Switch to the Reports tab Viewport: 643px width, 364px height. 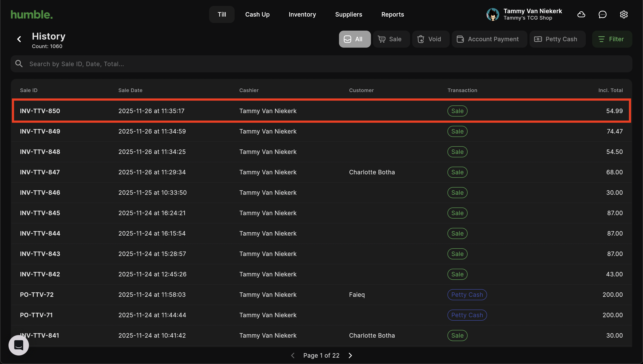pos(393,14)
